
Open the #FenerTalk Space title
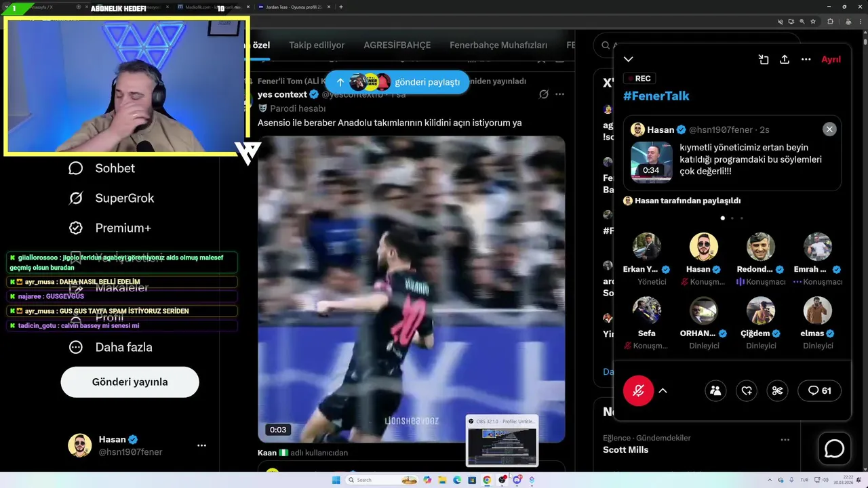pyautogui.click(x=656, y=96)
